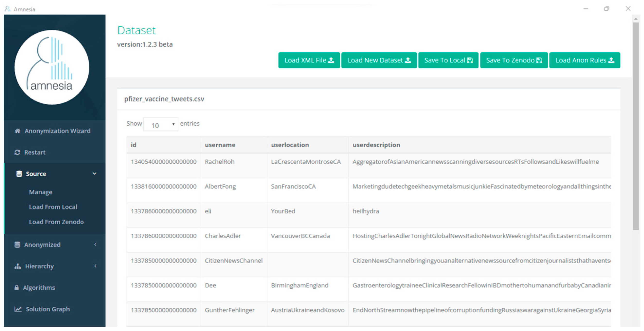Click the database icon beside Source
Image resolution: width=644 pixels, height=331 pixels.
[19, 174]
